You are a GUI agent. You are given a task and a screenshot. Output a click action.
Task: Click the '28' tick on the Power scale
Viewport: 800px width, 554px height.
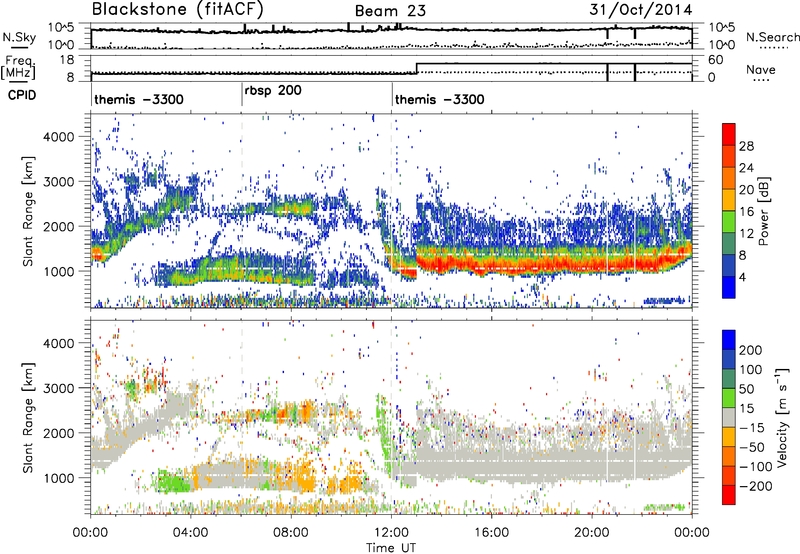746,146
